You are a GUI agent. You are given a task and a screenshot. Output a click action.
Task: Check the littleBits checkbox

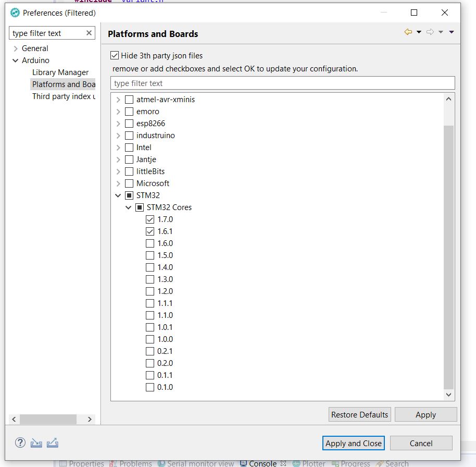click(x=129, y=171)
